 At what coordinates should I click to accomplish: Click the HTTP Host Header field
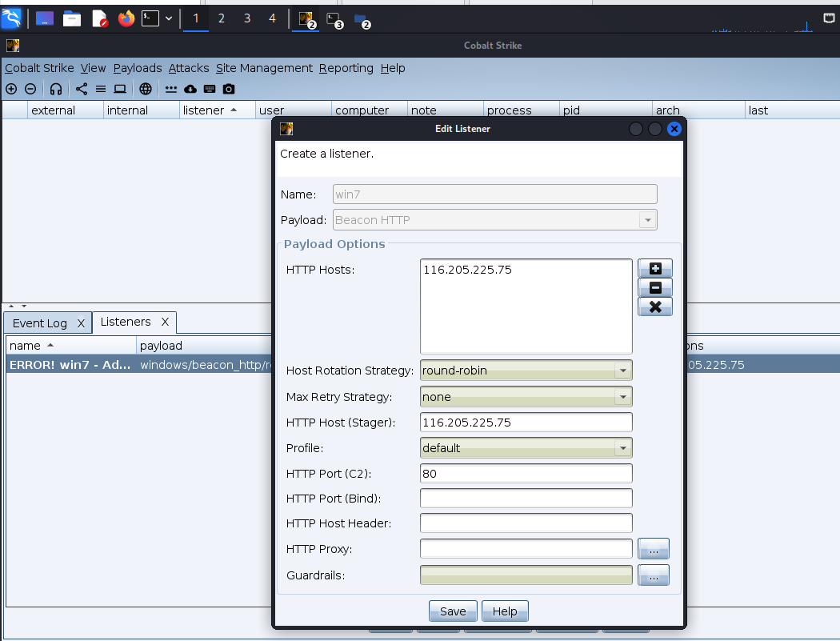pyautogui.click(x=526, y=523)
